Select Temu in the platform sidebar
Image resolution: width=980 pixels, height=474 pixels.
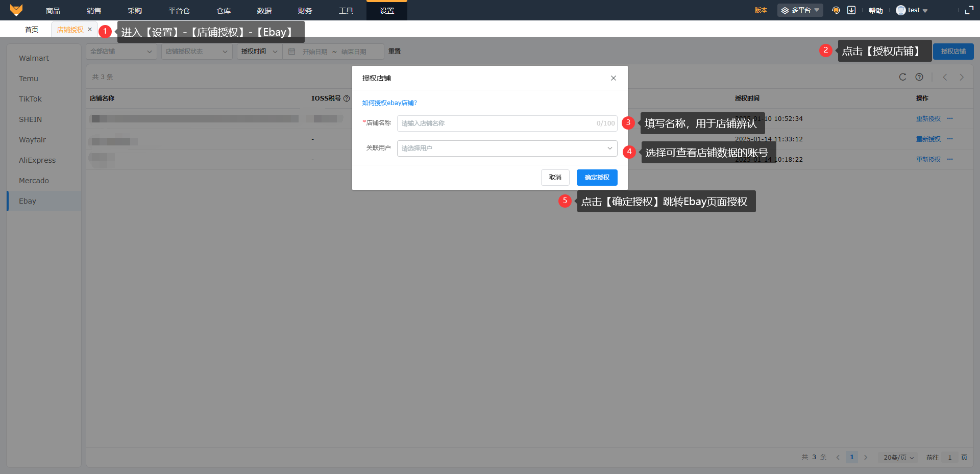click(x=44, y=79)
